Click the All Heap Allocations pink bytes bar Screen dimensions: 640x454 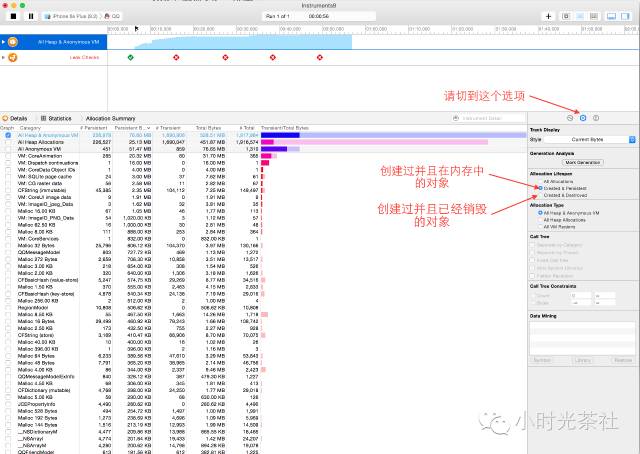coord(374,142)
